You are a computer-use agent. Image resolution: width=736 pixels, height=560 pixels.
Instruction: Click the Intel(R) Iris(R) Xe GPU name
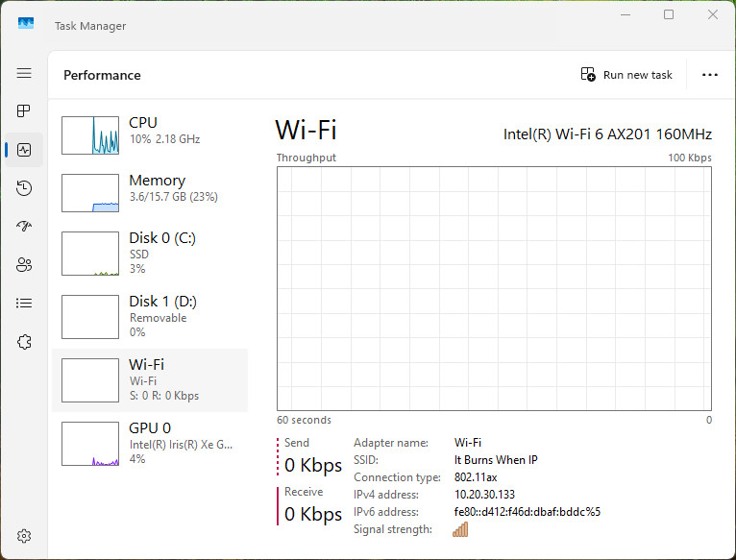click(x=181, y=445)
